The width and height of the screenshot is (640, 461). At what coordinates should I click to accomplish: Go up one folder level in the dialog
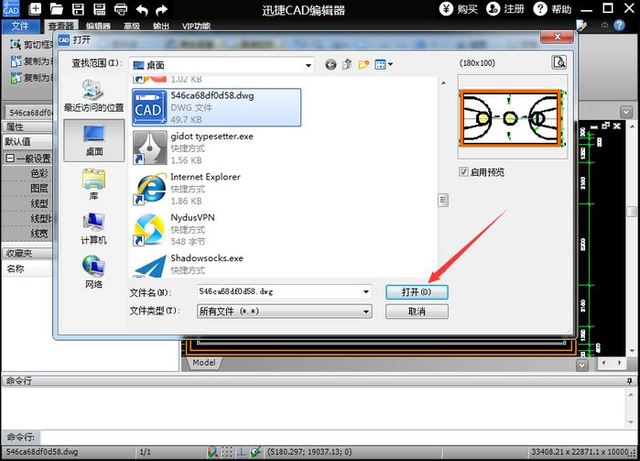(x=347, y=64)
